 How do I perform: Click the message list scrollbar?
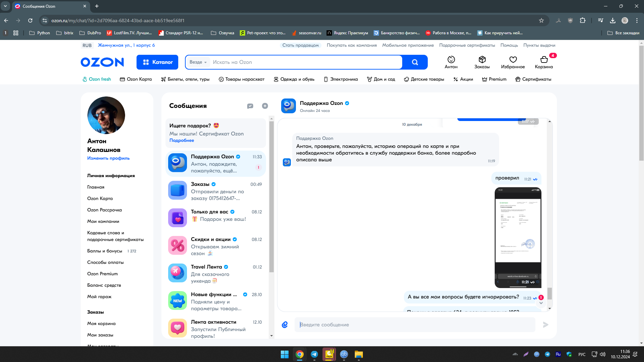271,197
